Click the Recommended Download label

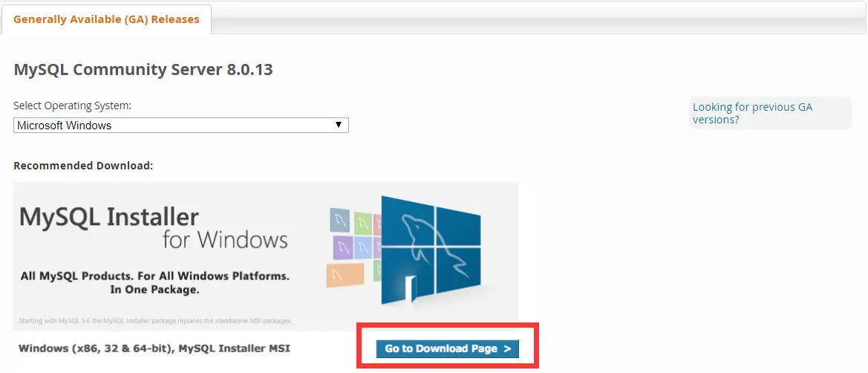pos(83,166)
